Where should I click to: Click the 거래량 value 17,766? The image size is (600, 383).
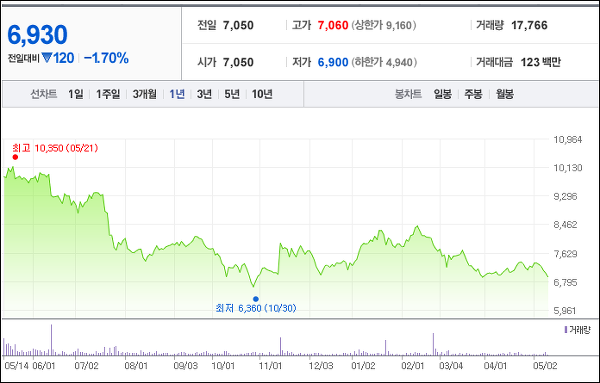[529, 25]
